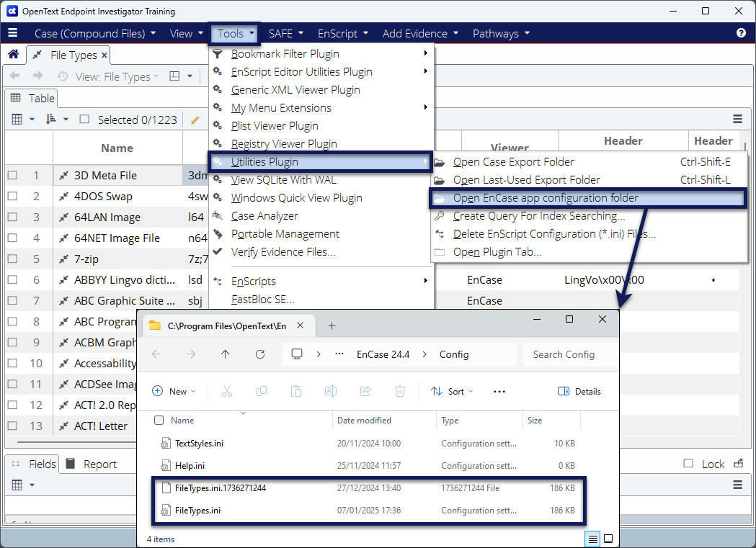The width and height of the screenshot is (756, 548).
Task: Click the Details button in Explorer
Action: pos(579,392)
